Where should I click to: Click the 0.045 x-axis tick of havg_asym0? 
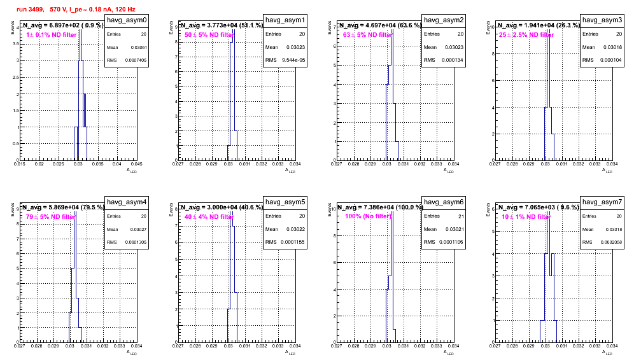point(137,164)
